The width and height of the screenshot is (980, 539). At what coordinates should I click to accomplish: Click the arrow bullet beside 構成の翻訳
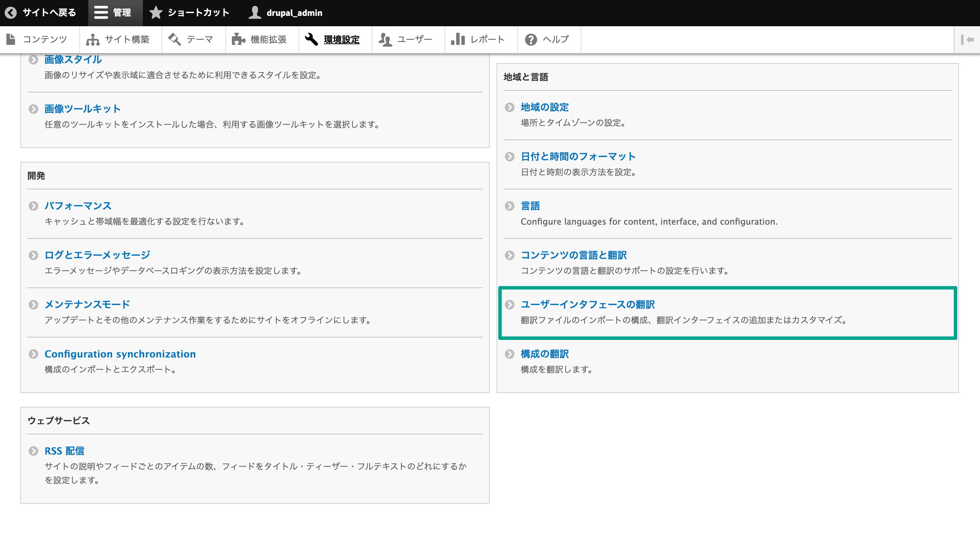tap(509, 354)
